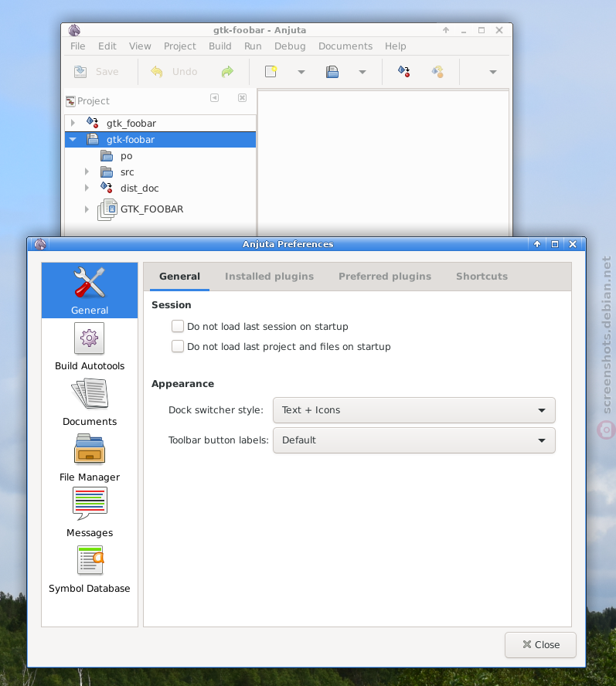616x686 pixels.
Task: Select the highlighted gtk-foobar row
Action: pyautogui.click(x=160, y=140)
